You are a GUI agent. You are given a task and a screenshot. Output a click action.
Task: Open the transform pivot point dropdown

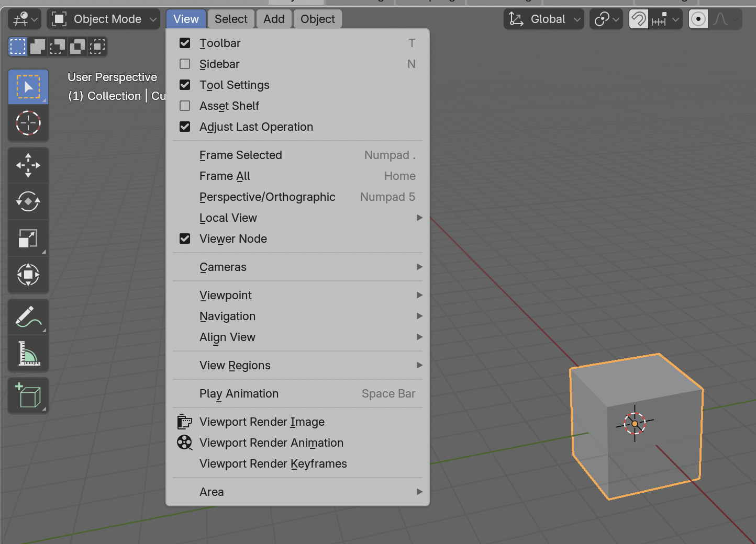click(606, 19)
